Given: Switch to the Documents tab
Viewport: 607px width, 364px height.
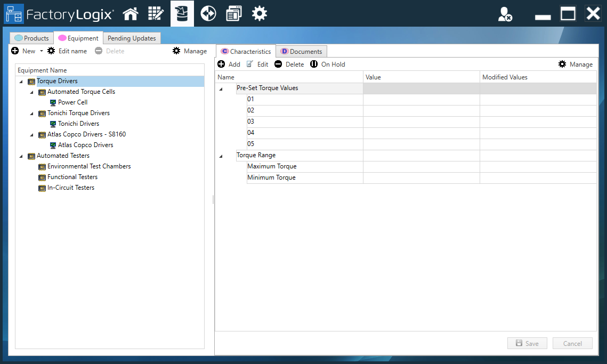Looking at the screenshot, I should coord(301,51).
